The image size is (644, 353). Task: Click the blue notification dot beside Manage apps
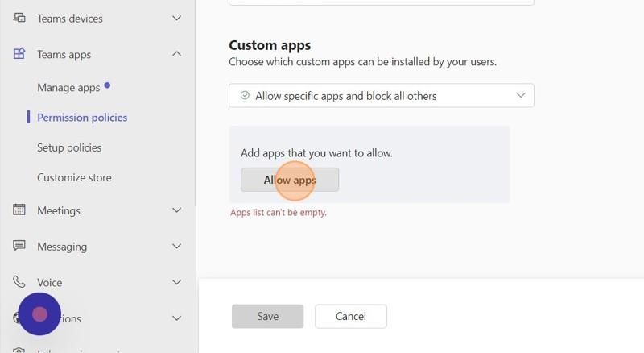pyautogui.click(x=107, y=85)
